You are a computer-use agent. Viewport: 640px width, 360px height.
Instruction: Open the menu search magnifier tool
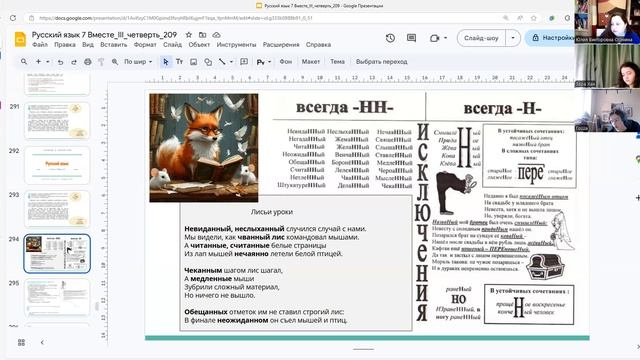24,62
